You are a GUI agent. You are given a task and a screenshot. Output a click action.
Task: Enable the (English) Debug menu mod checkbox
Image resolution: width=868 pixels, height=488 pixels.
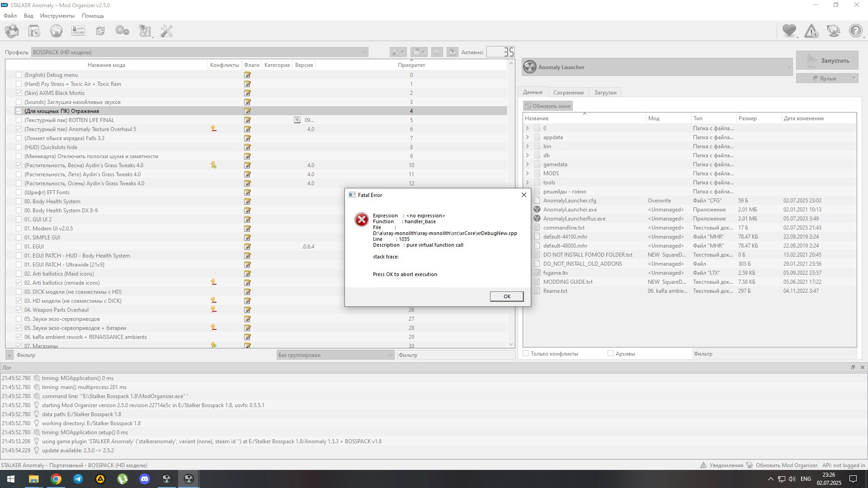click(19, 75)
